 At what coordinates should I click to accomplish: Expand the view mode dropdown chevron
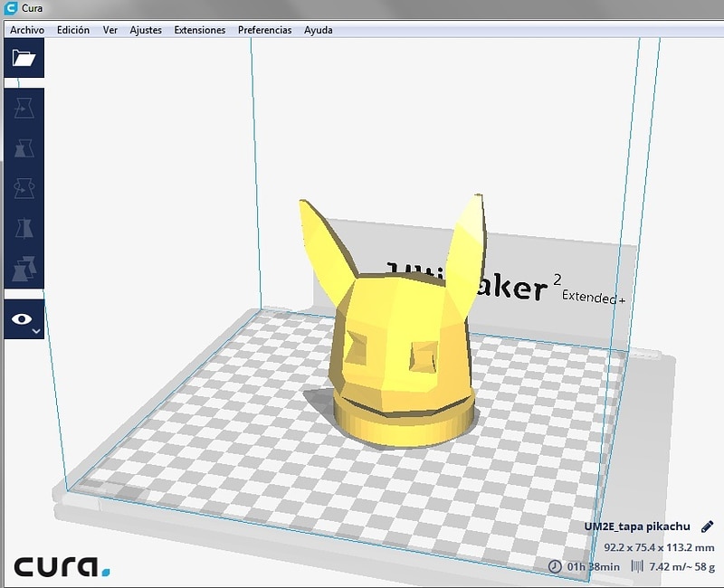tap(36, 331)
